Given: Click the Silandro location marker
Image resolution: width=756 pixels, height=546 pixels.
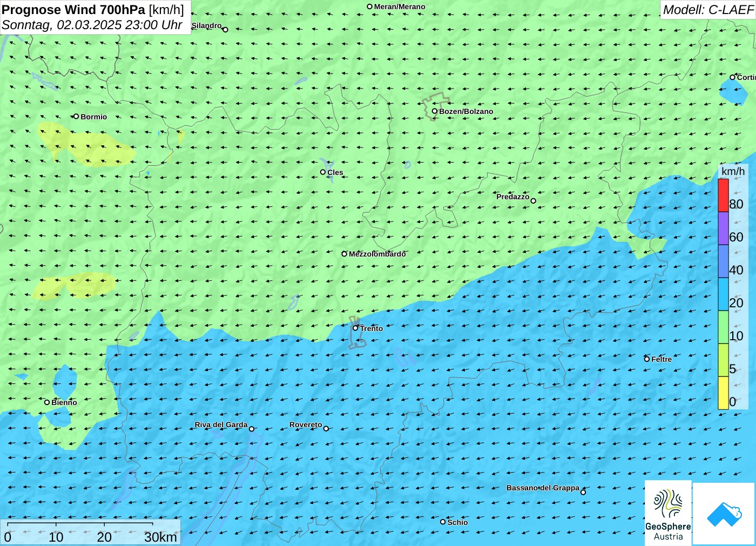Looking at the screenshot, I should click(x=226, y=30).
